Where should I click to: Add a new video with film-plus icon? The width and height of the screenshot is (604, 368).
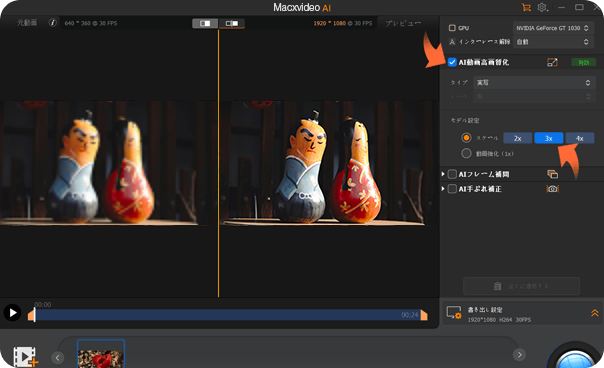(25, 356)
